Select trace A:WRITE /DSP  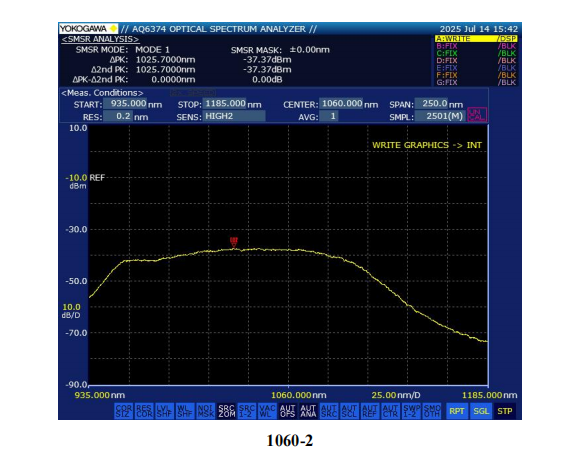pyautogui.click(x=476, y=39)
